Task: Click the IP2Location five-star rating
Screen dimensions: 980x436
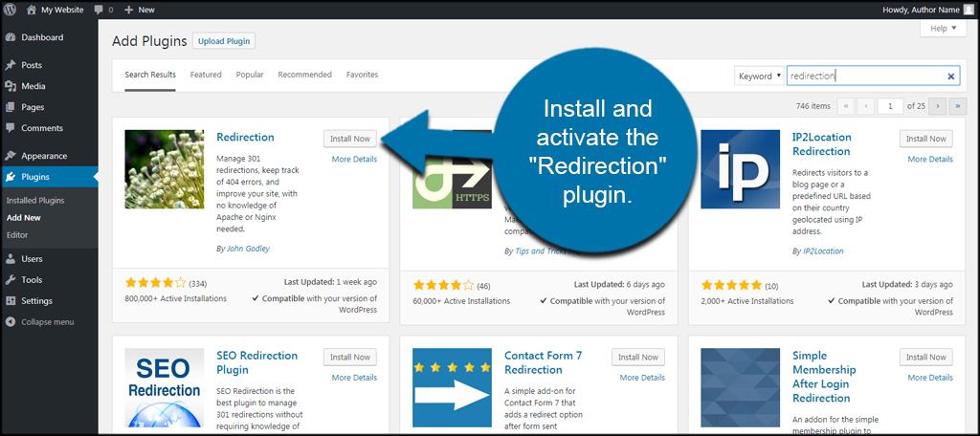Action: 731,286
